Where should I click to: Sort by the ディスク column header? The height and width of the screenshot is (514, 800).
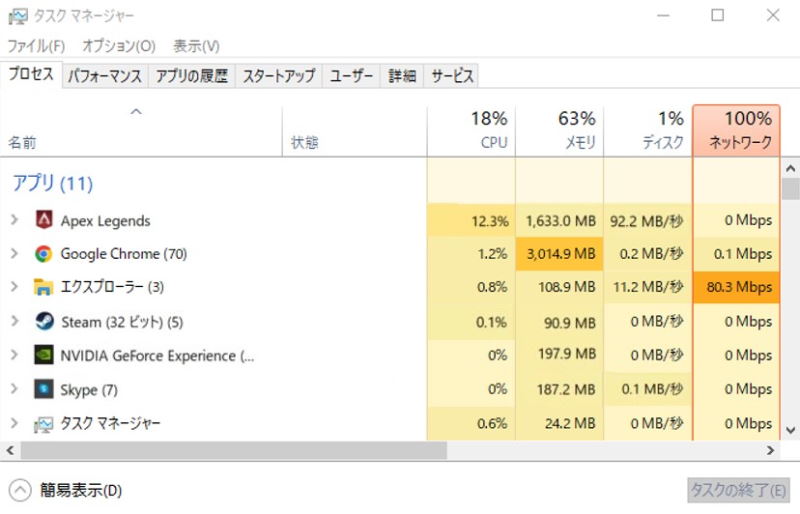coord(647,131)
